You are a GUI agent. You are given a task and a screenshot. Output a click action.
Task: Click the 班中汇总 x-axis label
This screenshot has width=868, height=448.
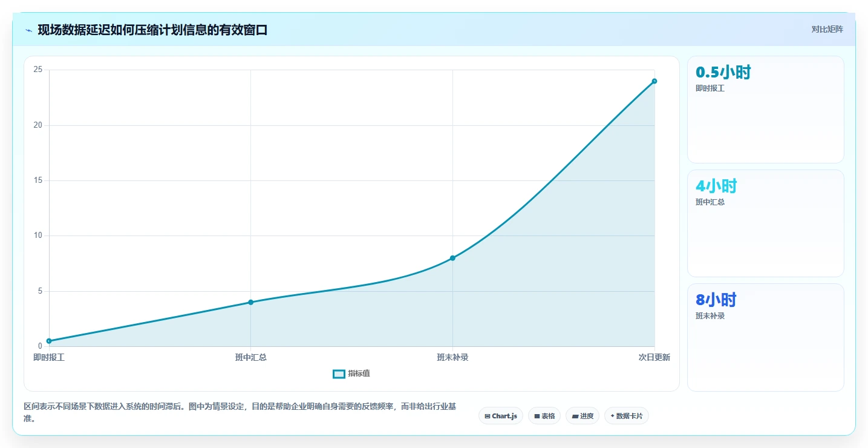tap(250, 357)
